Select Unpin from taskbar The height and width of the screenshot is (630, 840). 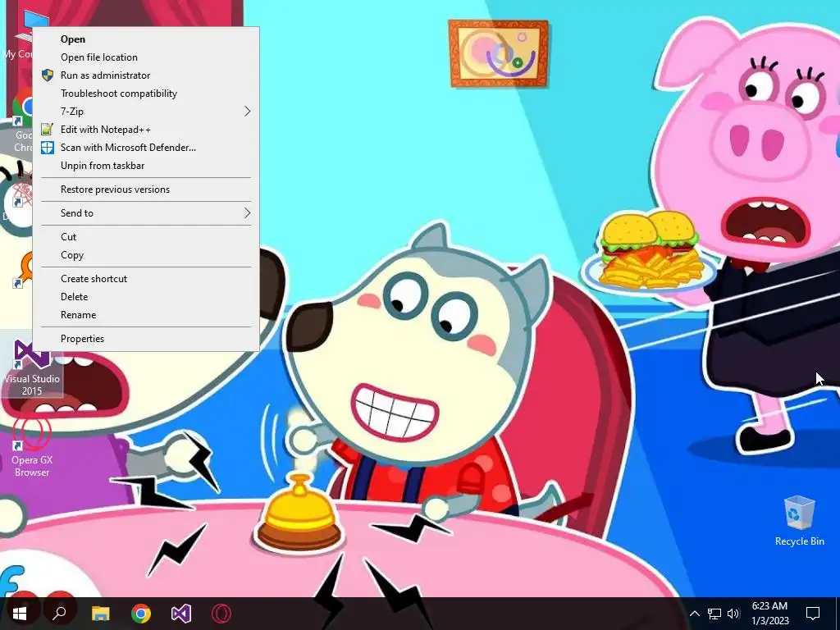point(146,166)
